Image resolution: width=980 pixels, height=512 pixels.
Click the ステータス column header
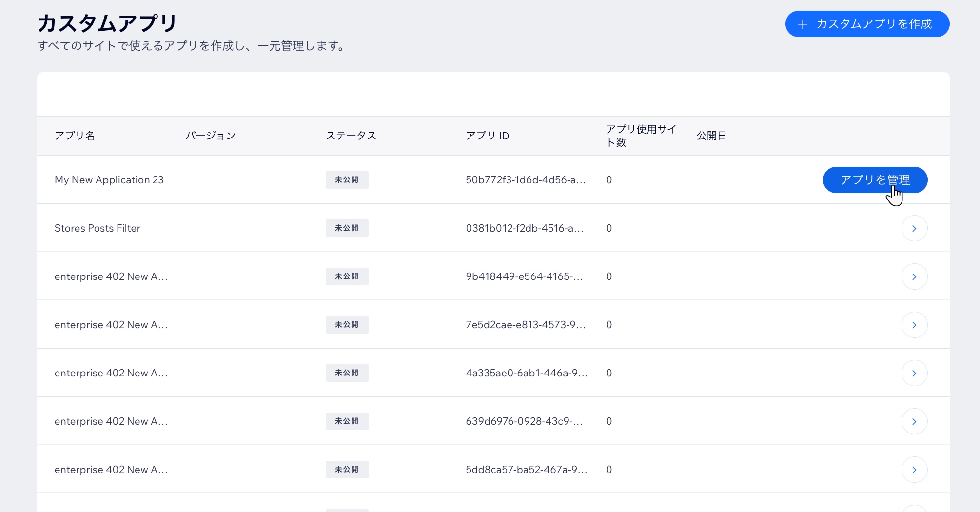click(x=351, y=136)
